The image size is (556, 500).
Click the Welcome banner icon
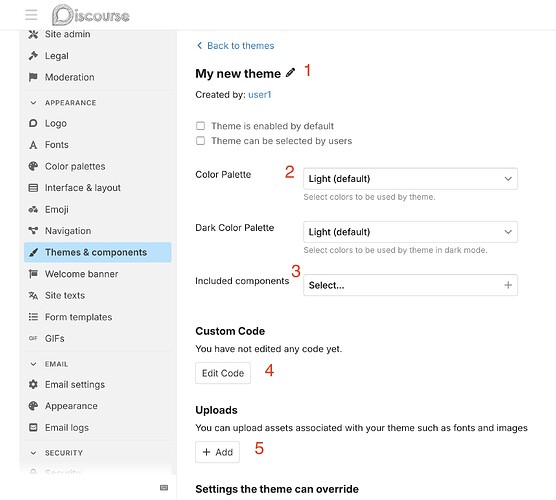coord(33,274)
